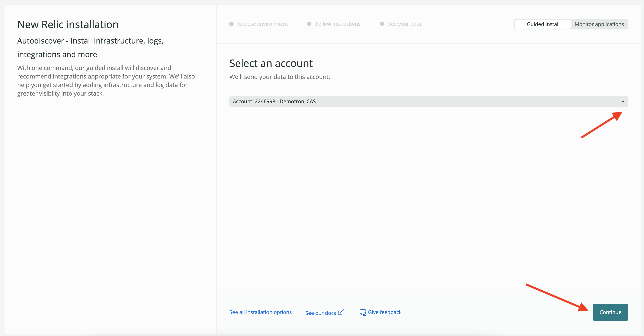Switch to Guided install tab
The image size is (644, 336).
tap(543, 24)
